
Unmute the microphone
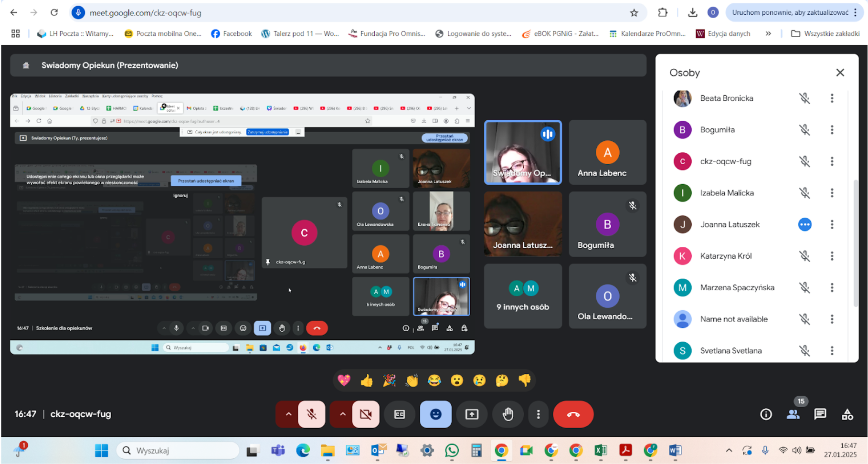coord(312,414)
